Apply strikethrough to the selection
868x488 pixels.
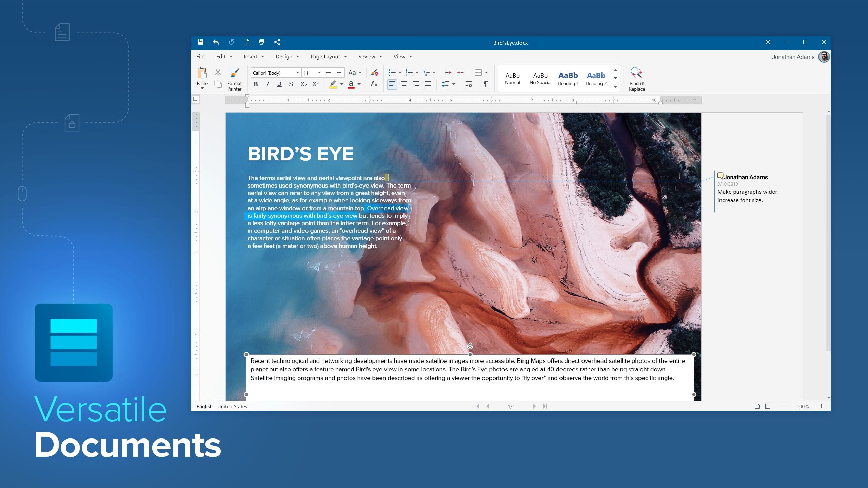(x=291, y=84)
